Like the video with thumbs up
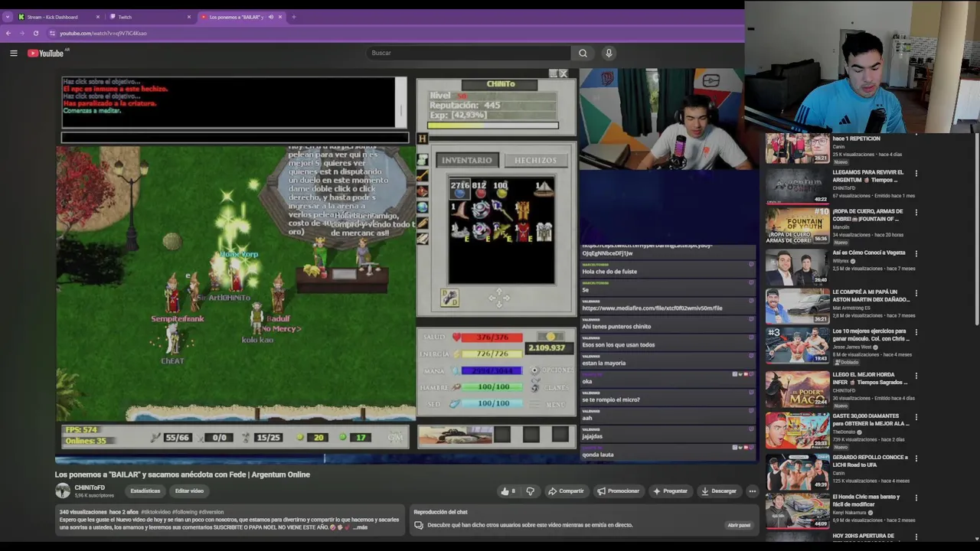 pos(508,491)
